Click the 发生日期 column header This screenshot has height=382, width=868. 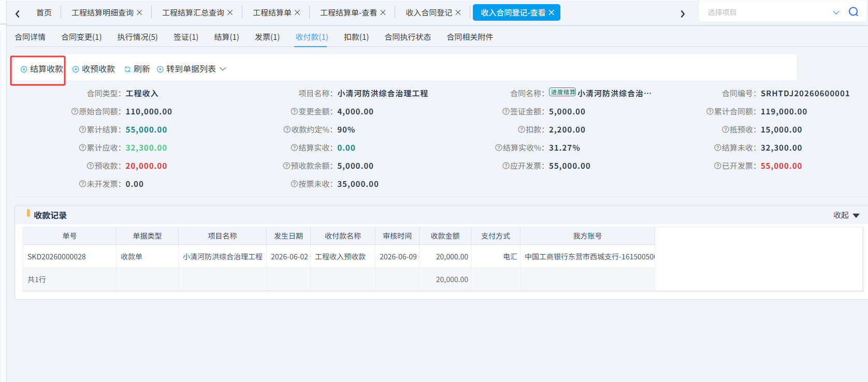288,236
